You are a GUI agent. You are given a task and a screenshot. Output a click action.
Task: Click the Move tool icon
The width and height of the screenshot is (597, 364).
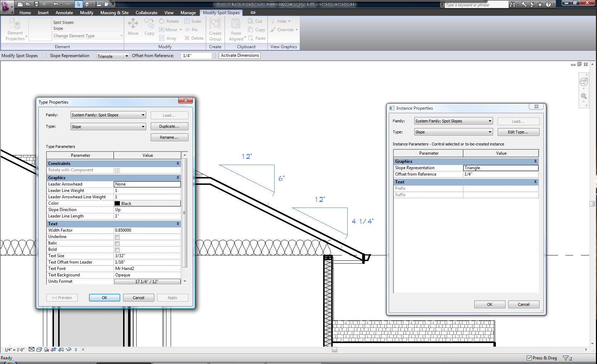(133, 24)
